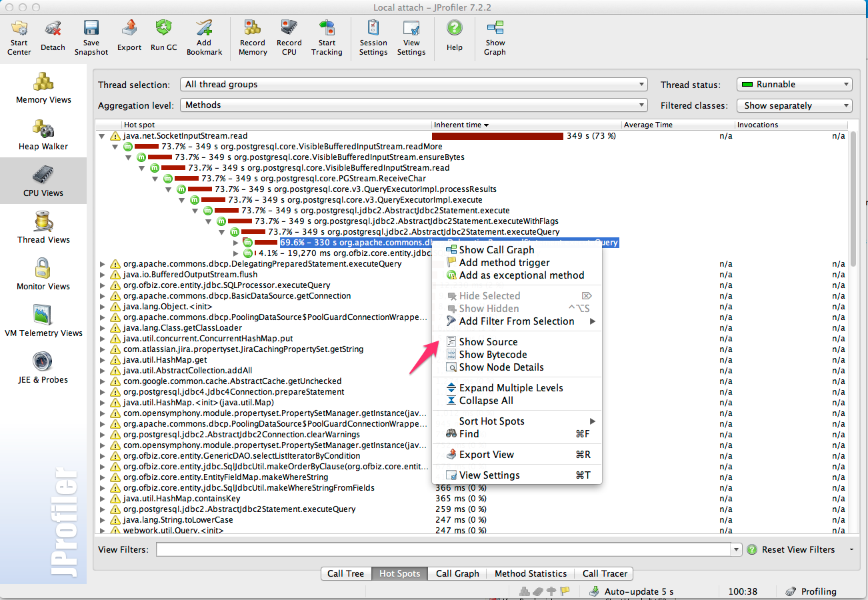Viewport: 868px width, 600px height.
Task: Open JEE & Probes section
Action: tap(43, 367)
